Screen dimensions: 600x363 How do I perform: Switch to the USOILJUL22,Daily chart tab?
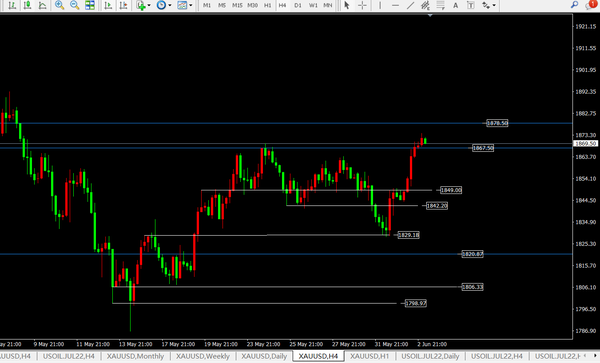tap(430, 356)
